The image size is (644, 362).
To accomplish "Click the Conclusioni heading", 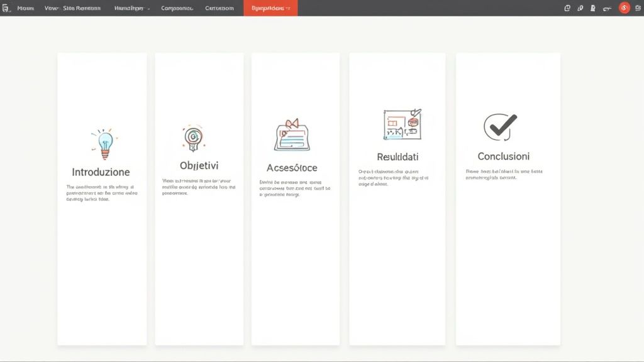I will point(503,156).
